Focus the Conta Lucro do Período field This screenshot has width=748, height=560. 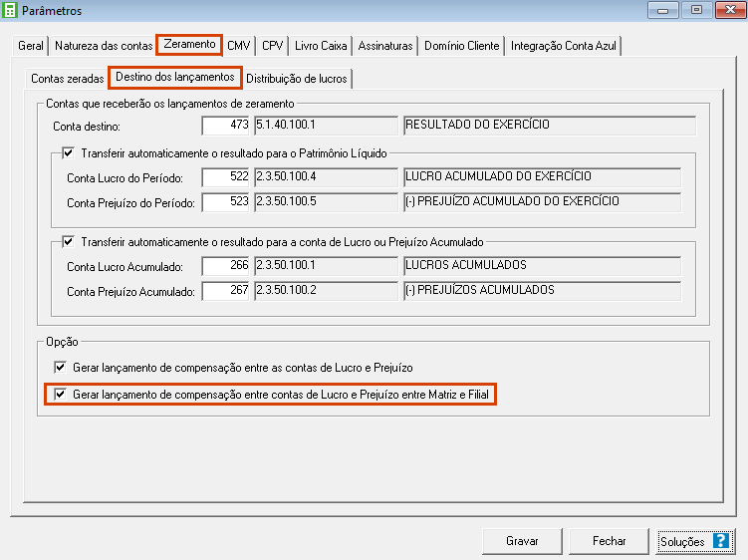(x=226, y=176)
